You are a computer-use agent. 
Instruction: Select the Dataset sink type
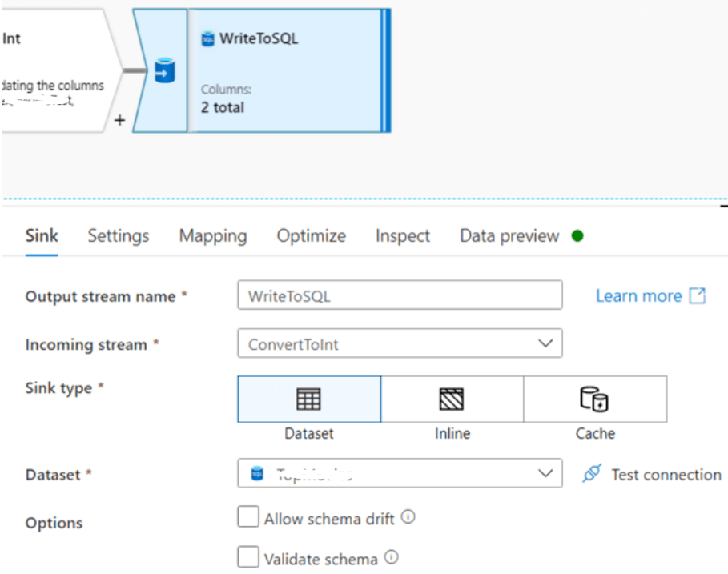tap(309, 399)
